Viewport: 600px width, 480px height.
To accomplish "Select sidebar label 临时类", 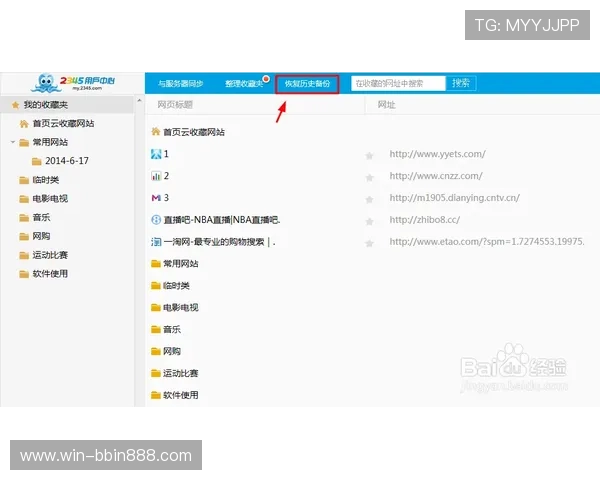I will pos(46,180).
